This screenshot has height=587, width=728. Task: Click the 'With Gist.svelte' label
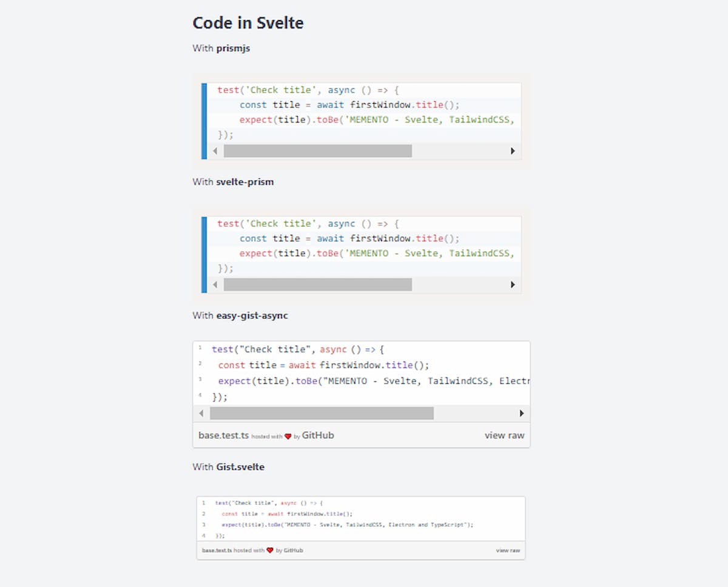click(x=228, y=467)
